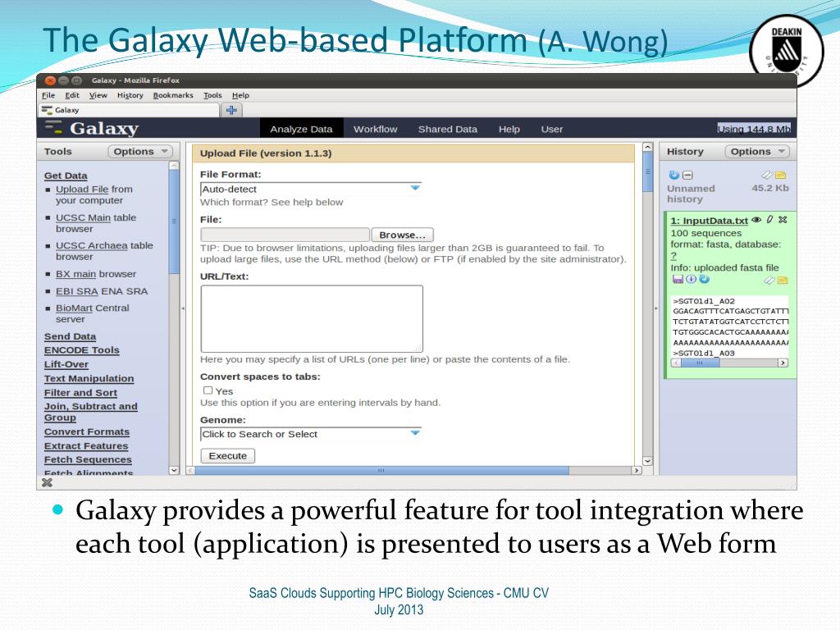Expand Join, Subtract and Group section
The image size is (840, 630).
(90, 412)
